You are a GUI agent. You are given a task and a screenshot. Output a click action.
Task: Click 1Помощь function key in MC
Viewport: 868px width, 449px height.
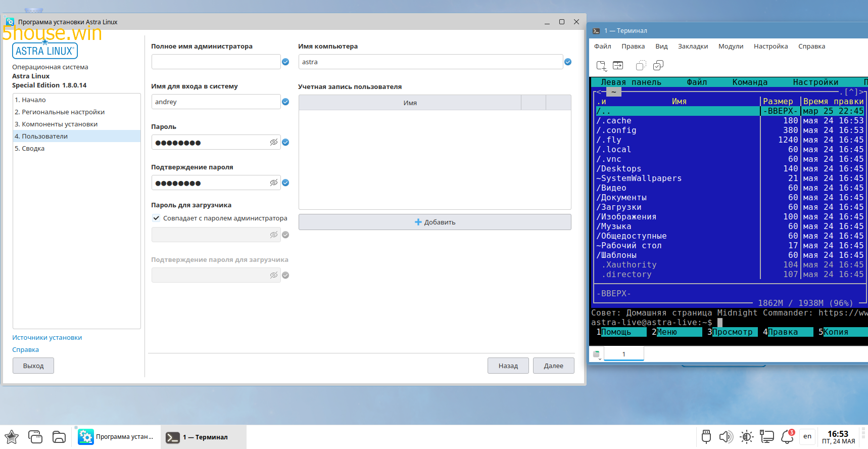coord(621,332)
